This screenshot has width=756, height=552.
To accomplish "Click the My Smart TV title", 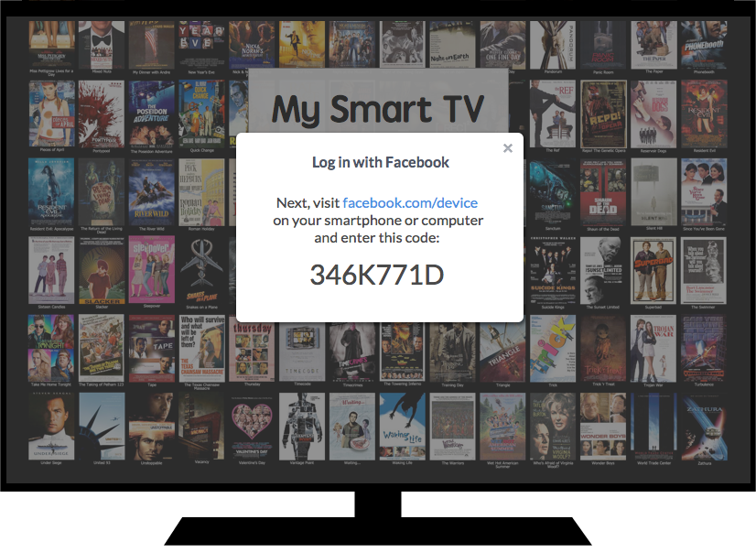I will point(377,109).
